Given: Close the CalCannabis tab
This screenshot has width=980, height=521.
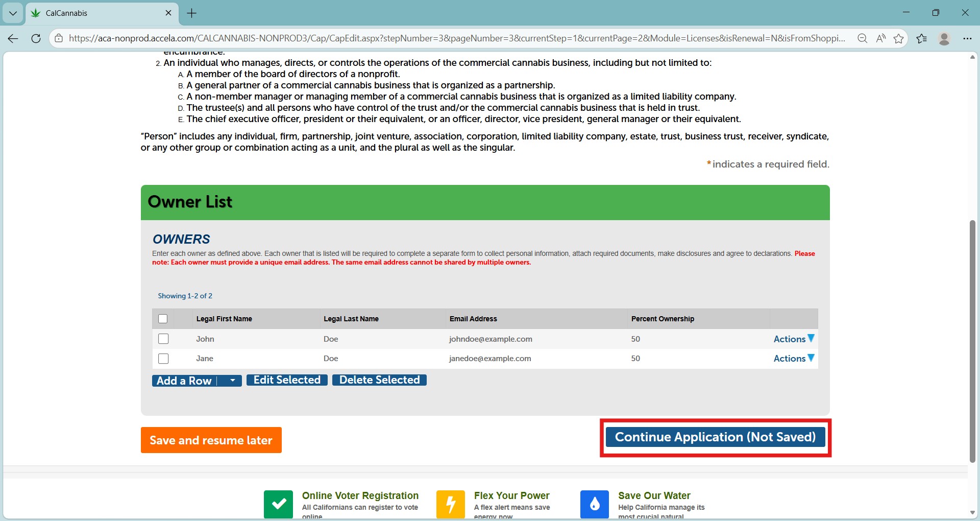Looking at the screenshot, I should [x=168, y=13].
